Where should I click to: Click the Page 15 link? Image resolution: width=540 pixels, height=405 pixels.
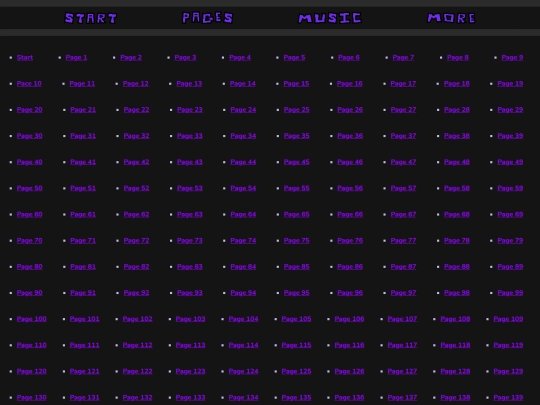pyautogui.click(x=297, y=84)
